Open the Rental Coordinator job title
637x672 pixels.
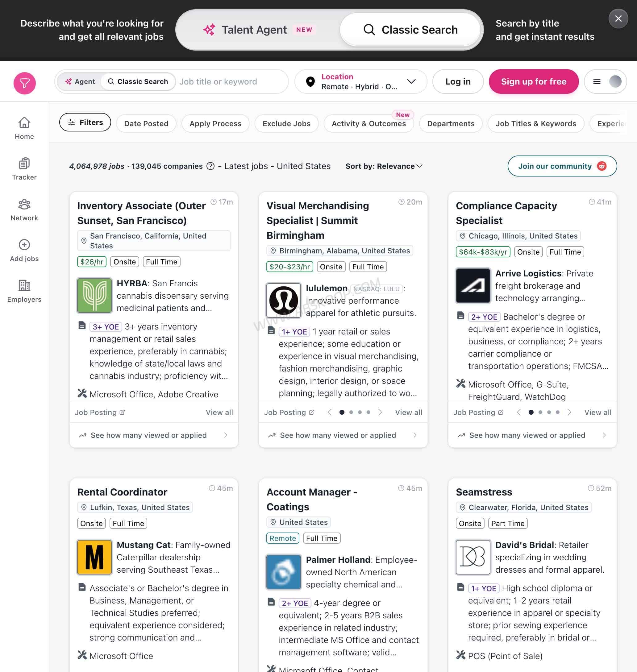pos(122,492)
